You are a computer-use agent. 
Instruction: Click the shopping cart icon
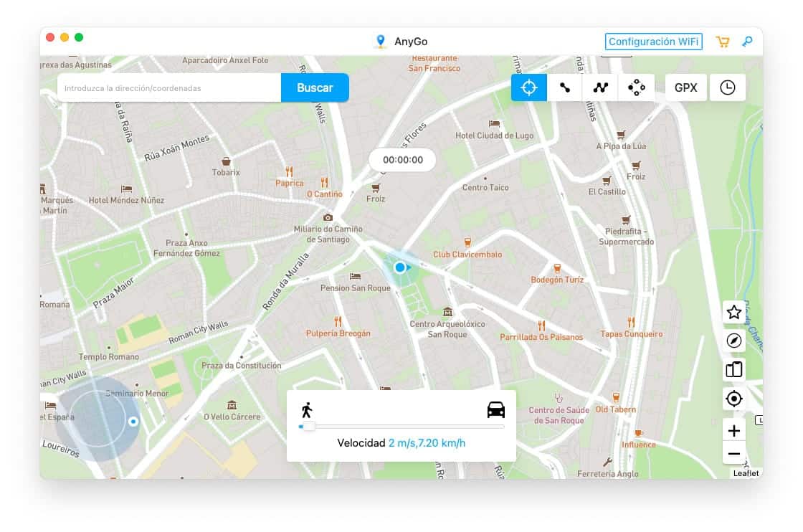[x=723, y=42]
